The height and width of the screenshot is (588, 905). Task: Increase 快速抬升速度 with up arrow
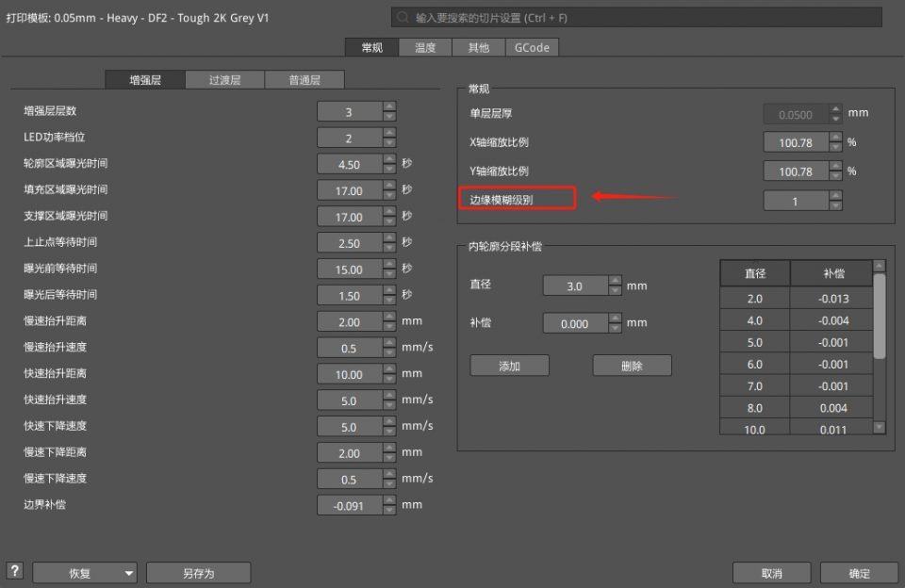point(389,396)
